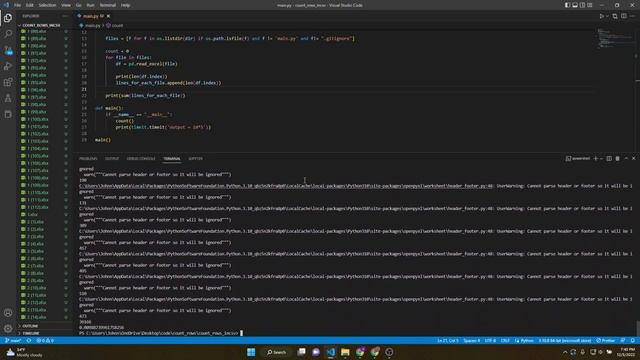Click the git branch name in status bar
Viewport: 640px width, 360px height.
coord(13,340)
